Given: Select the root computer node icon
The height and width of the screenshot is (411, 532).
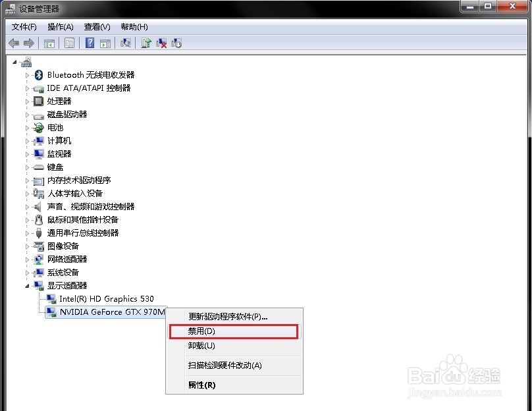Looking at the screenshot, I should (x=26, y=62).
